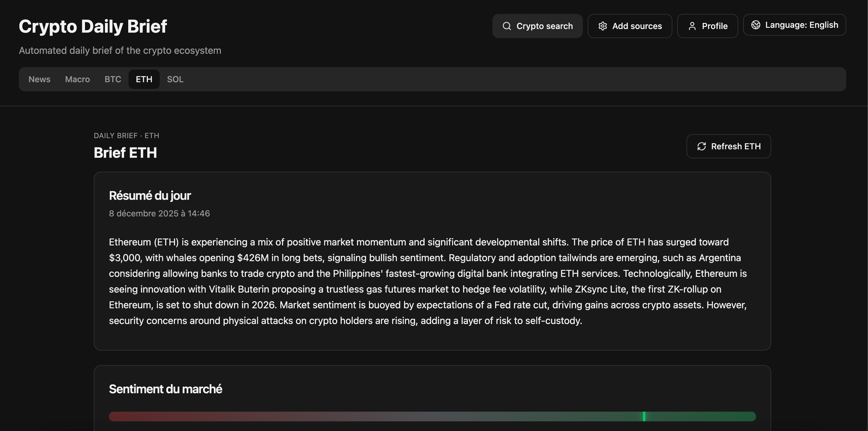Change Language from English

pos(795,25)
